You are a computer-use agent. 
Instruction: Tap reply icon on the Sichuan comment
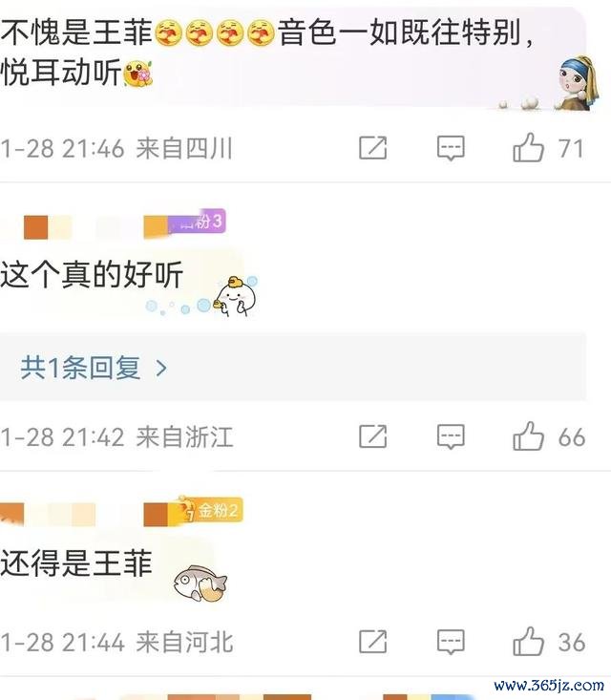click(x=451, y=148)
